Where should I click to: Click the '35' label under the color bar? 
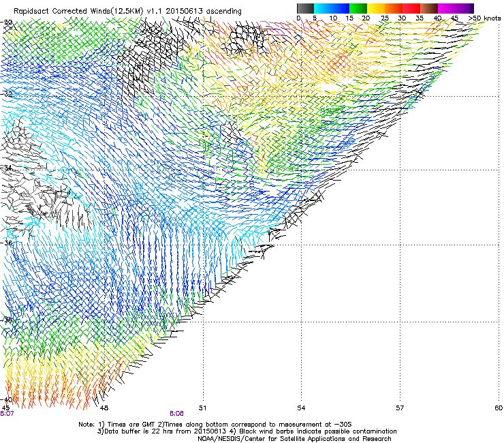pyautogui.click(x=420, y=18)
